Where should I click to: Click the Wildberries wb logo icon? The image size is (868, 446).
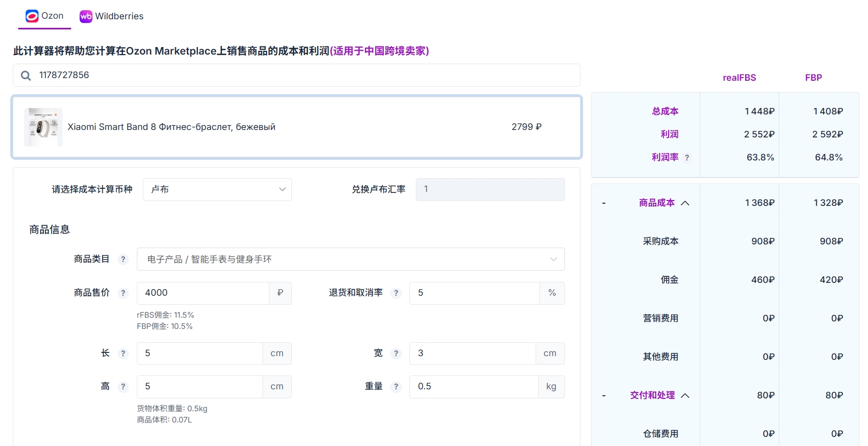click(x=86, y=17)
